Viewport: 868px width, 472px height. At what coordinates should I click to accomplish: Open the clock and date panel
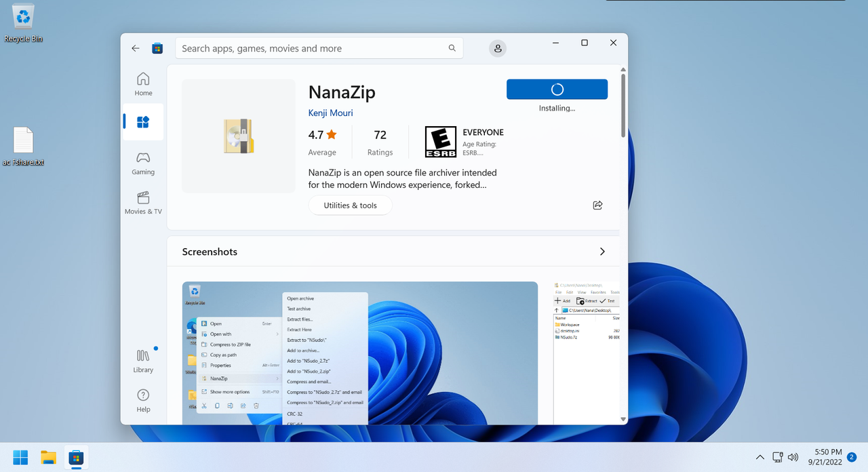tap(824, 457)
